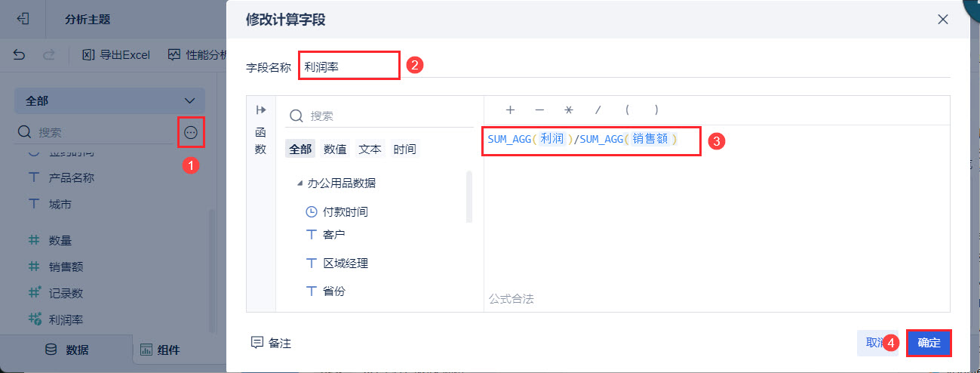980x373 pixels.
Task: Insert the plus operator into formula
Action: tap(510, 110)
